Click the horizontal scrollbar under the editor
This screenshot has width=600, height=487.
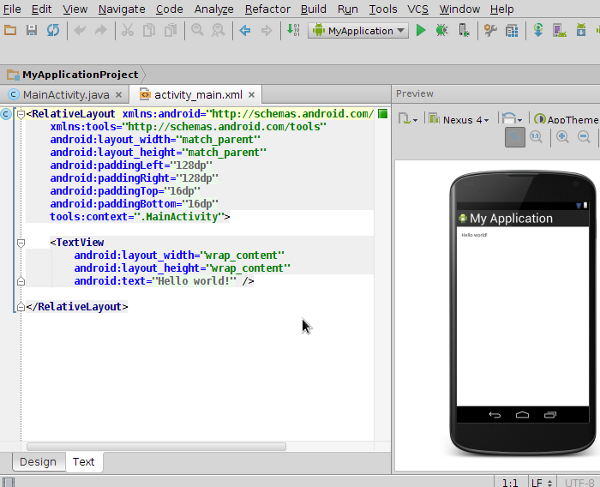155,446
